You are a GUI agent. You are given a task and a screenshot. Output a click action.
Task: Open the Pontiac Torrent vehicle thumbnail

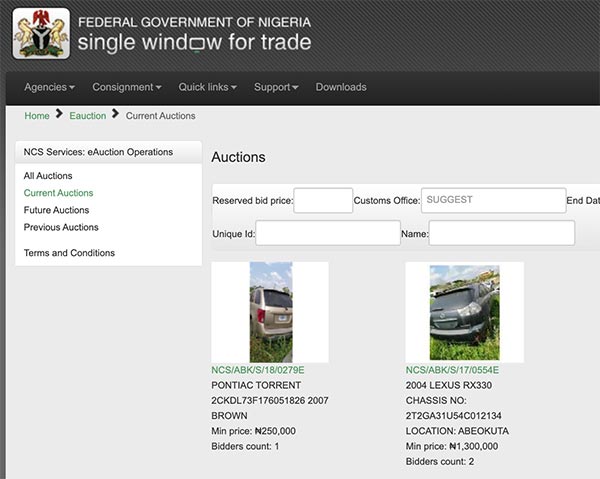271,312
